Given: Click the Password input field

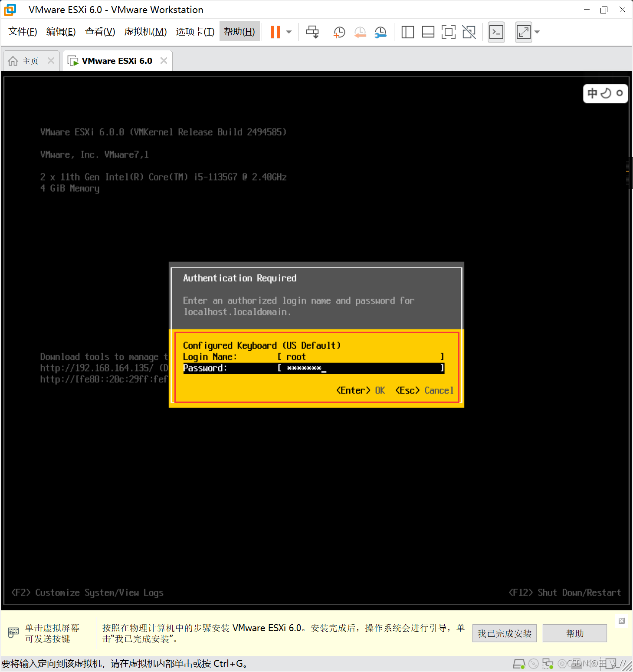Looking at the screenshot, I should [x=361, y=368].
